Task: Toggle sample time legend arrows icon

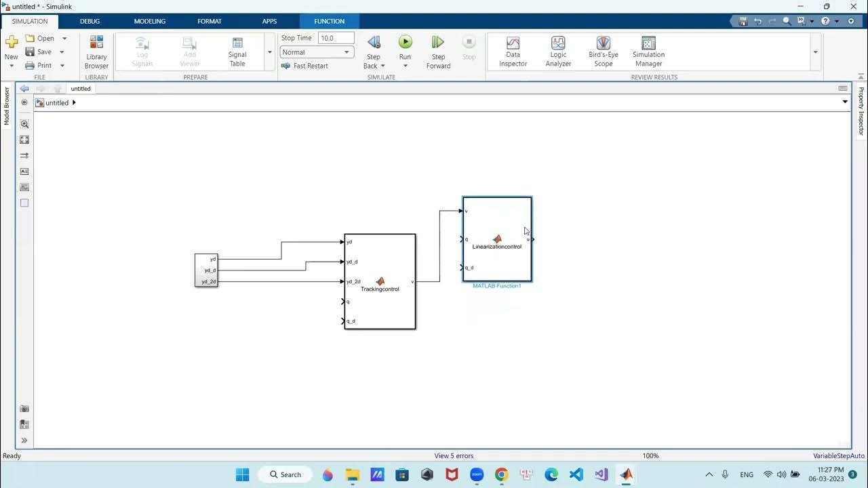Action: [24, 156]
